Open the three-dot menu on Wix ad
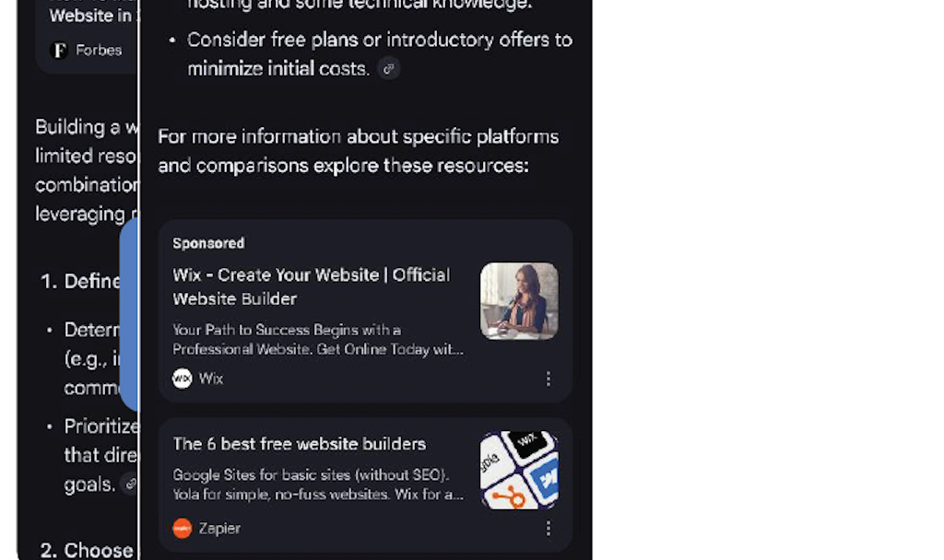Viewport: 944px width, 560px height. click(x=548, y=379)
